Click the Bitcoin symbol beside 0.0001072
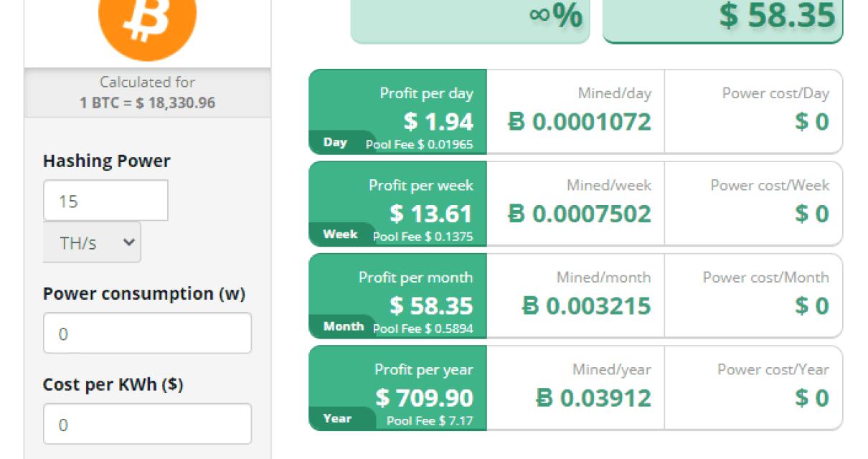The width and height of the screenshot is (868, 459). coord(516,122)
